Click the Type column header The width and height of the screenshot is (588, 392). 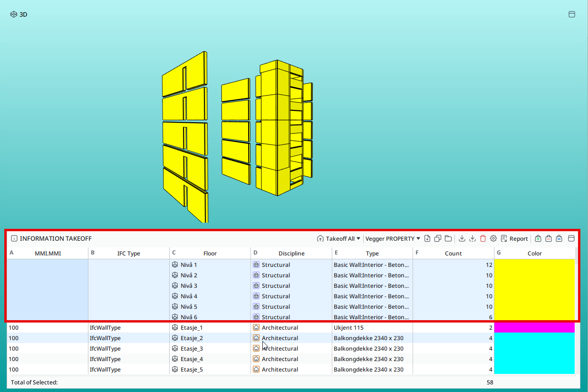pos(372,254)
